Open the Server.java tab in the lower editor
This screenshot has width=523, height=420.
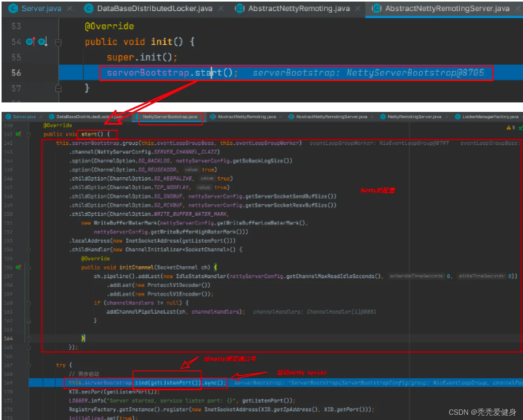coord(24,117)
